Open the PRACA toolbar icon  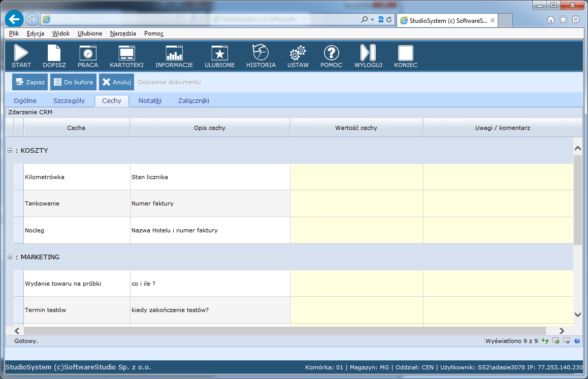tap(88, 53)
